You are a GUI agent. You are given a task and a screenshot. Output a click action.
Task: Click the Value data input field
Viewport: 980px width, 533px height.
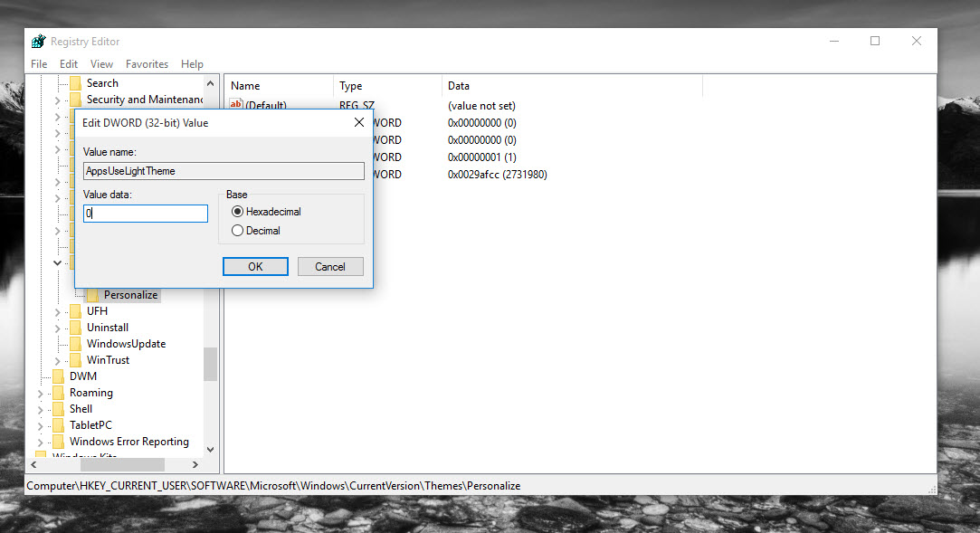coord(146,214)
